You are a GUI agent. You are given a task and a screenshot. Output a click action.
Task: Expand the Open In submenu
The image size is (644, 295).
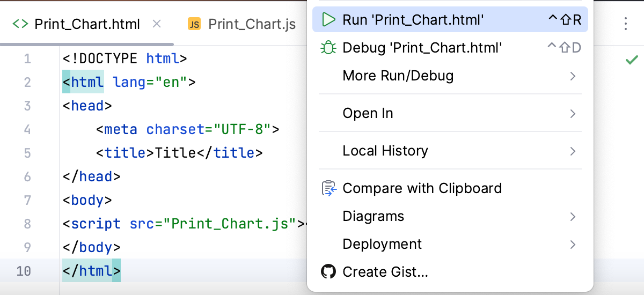pos(573,114)
